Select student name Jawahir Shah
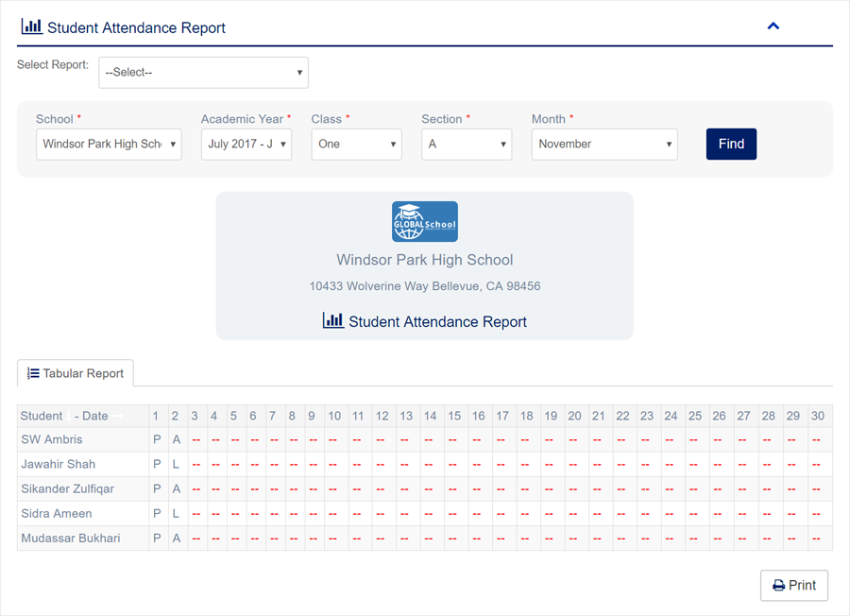This screenshot has height=616, width=850. (58, 464)
